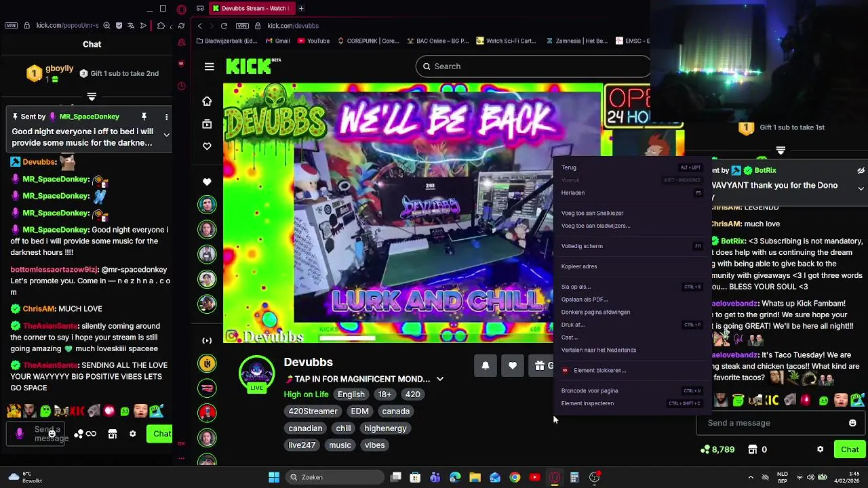Open Opera sidebar history clock icon
This screenshot has height=488, width=868.
pos(181,86)
